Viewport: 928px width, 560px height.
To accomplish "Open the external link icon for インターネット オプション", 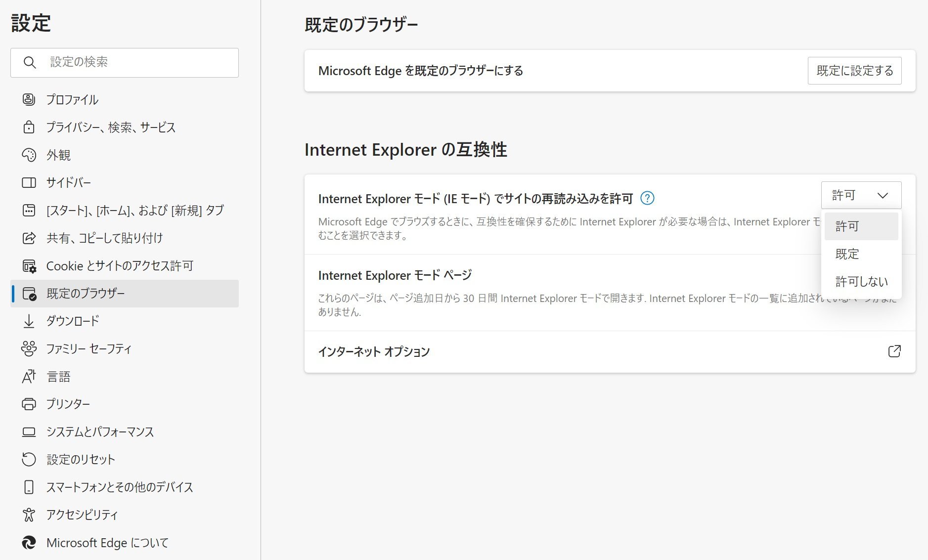I will 894,351.
